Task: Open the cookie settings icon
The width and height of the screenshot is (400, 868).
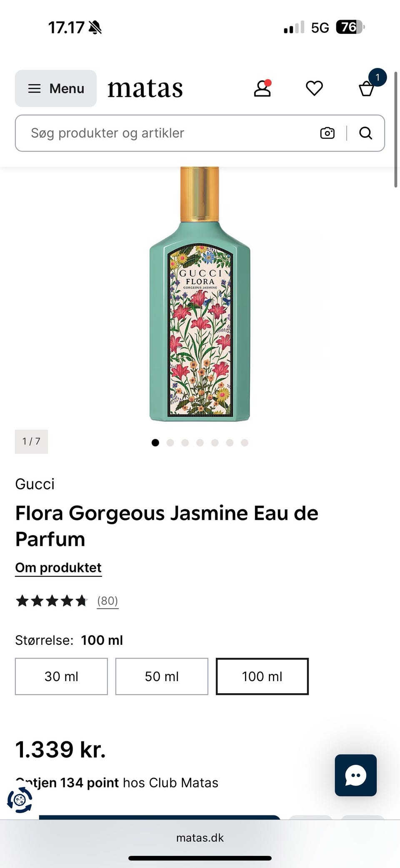Action: (x=20, y=800)
